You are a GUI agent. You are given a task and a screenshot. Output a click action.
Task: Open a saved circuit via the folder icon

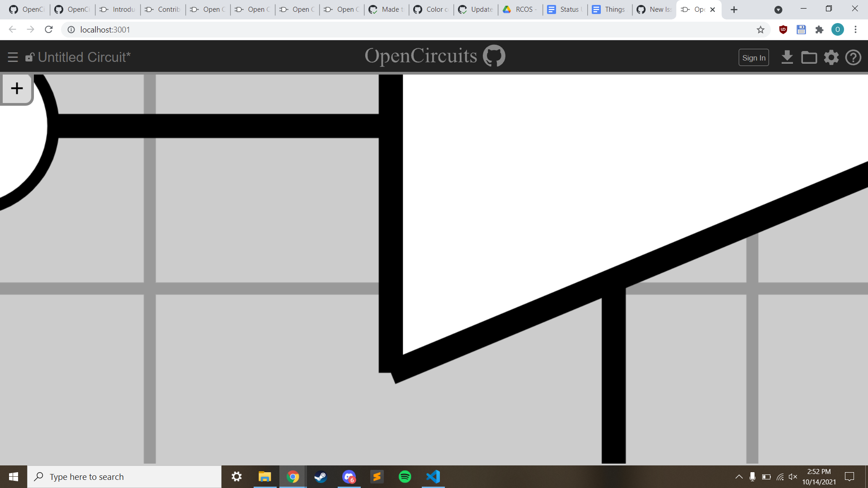(809, 57)
